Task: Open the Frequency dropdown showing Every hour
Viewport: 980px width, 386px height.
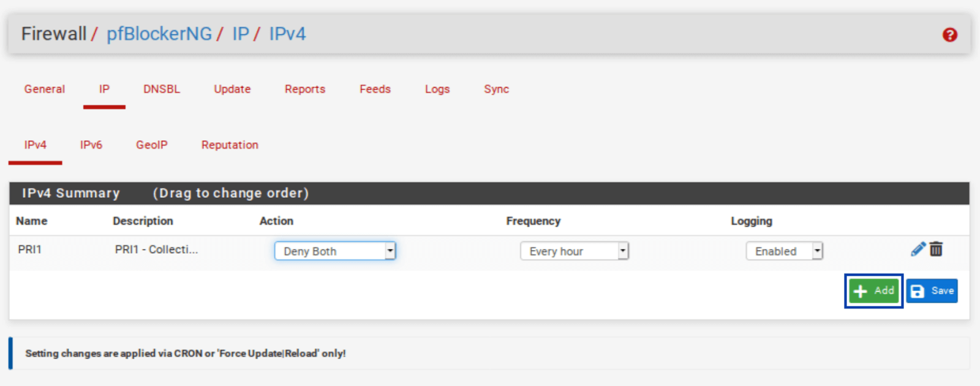Action: (x=574, y=251)
